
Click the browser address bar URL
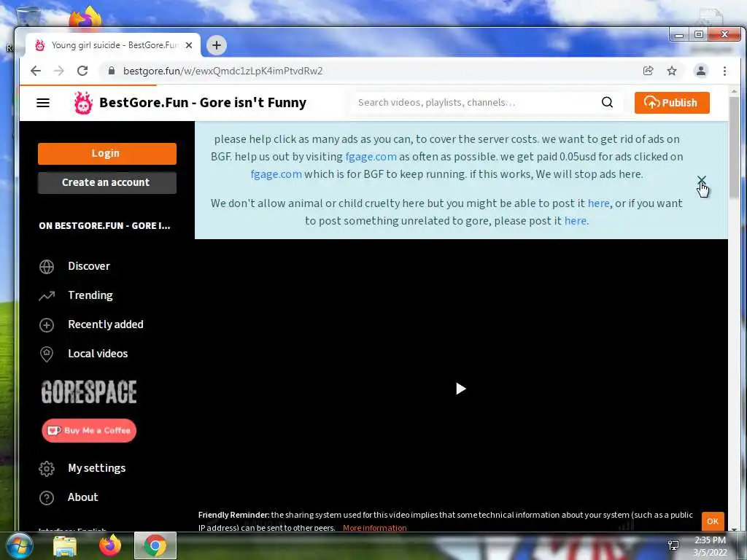coord(223,71)
